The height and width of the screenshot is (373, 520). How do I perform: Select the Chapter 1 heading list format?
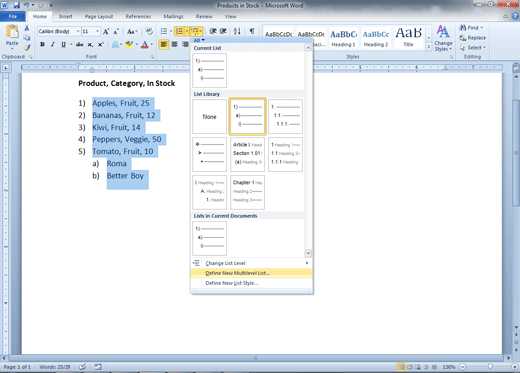click(x=247, y=192)
